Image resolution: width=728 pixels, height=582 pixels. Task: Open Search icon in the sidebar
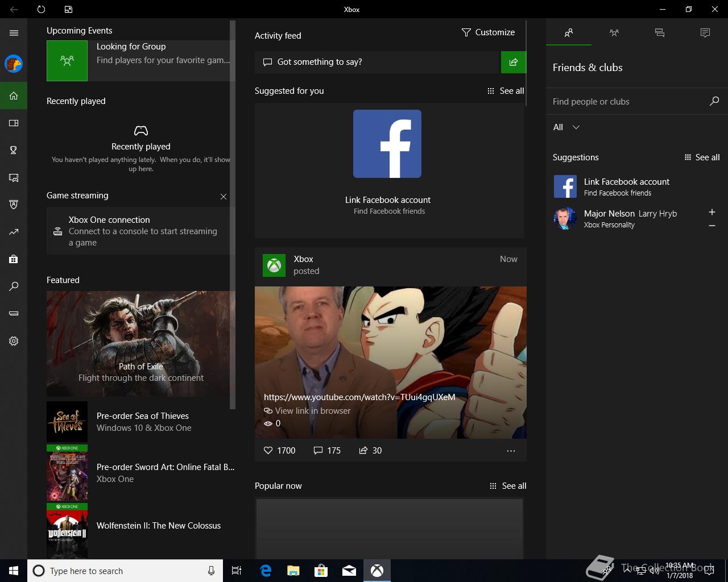[x=14, y=286]
